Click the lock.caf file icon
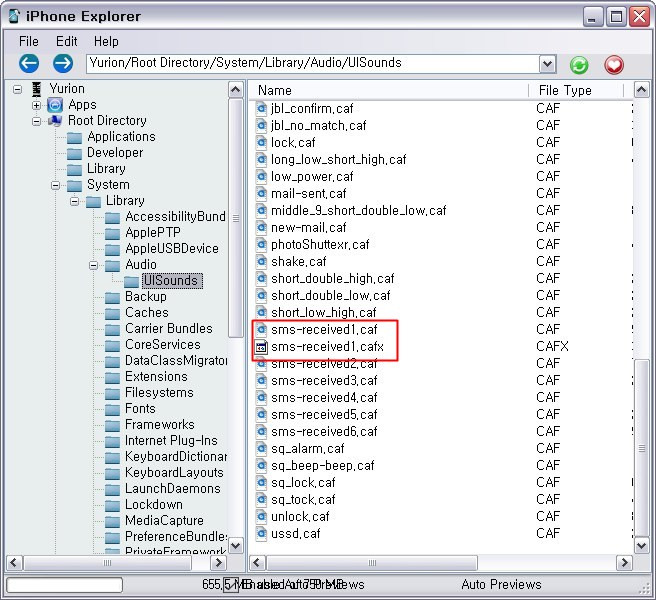Image resolution: width=656 pixels, height=600 pixels. [261, 143]
